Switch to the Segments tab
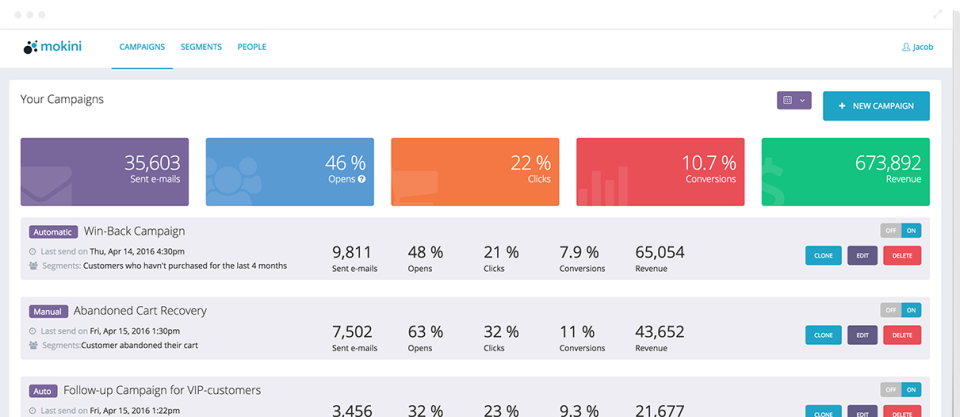The image size is (960, 417). pyautogui.click(x=201, y=47)
